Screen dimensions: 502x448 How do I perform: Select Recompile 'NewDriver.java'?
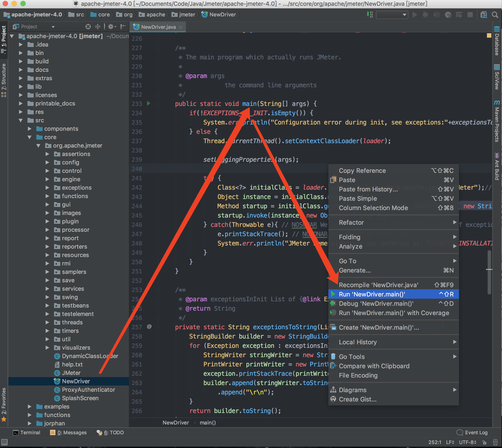[393, 285]
